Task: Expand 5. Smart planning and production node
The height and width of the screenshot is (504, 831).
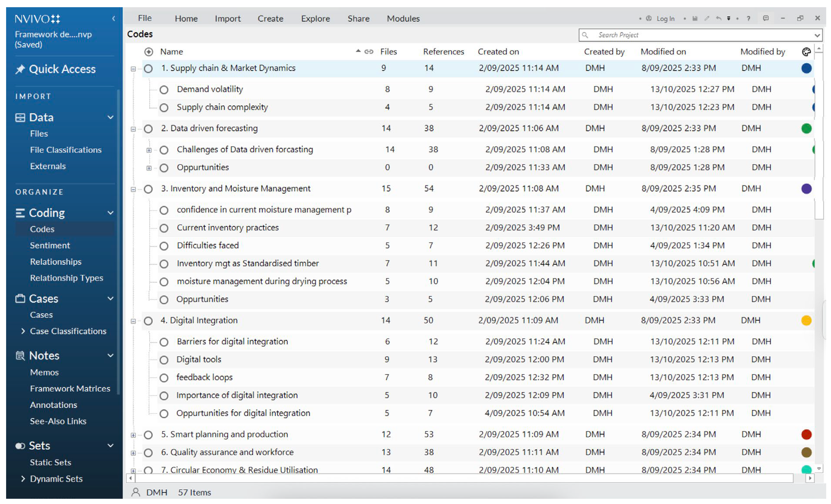Action: tap(133, 435)
